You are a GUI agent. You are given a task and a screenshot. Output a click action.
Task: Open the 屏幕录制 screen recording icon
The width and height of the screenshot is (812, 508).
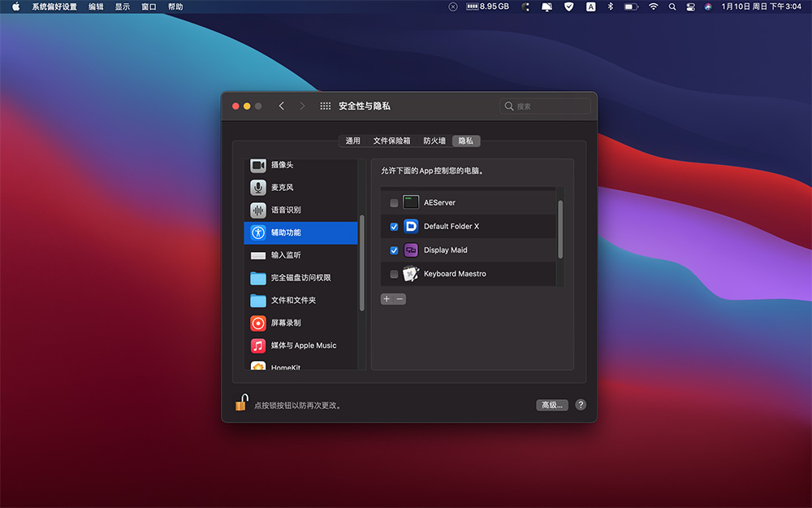(x=258, y=323)
